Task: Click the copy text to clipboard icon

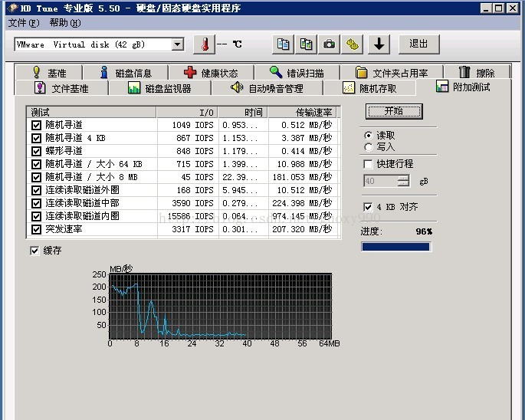Action: [283, 44]
